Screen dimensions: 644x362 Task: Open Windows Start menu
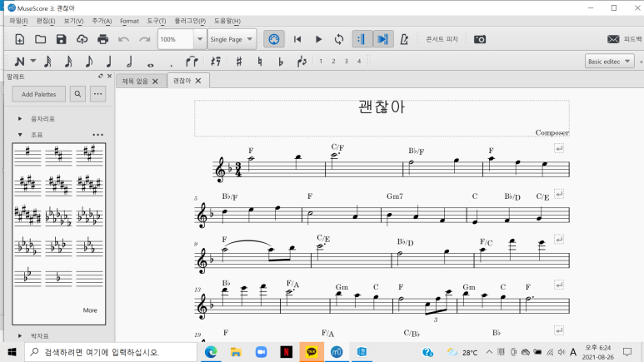click(x=12, y=352)
